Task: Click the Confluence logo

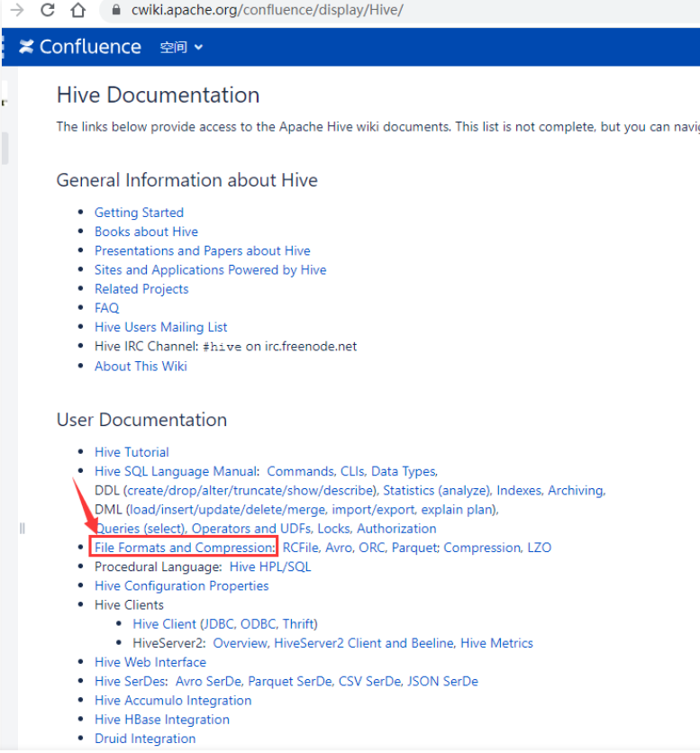Action: [80, 47]
